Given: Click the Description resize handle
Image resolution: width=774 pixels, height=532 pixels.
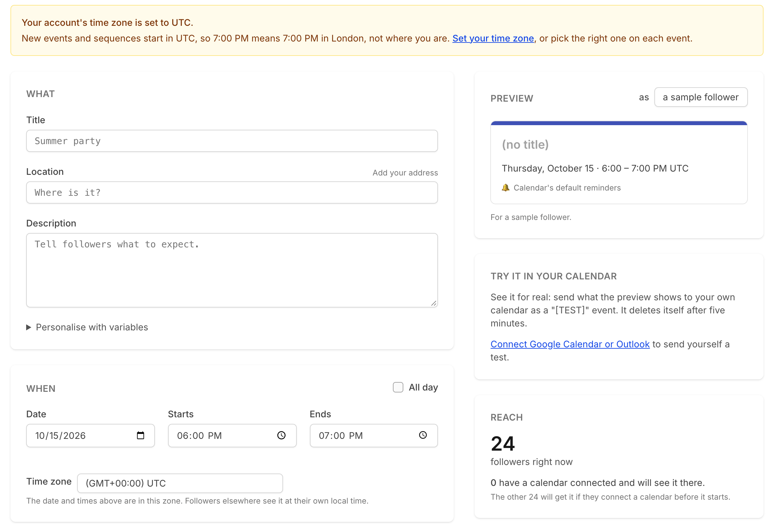Looking at the screenshot, I should [x=434, y=303].
